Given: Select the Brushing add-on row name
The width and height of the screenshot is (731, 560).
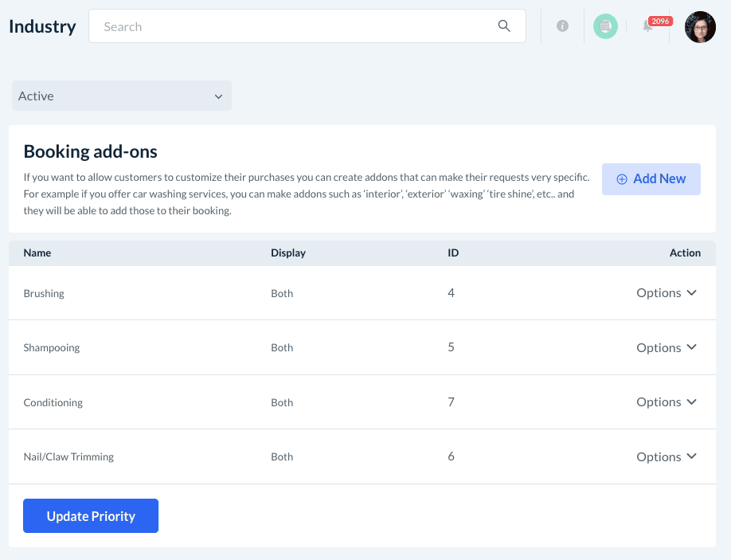Looking at the screenshot, I should coord(44,293).
